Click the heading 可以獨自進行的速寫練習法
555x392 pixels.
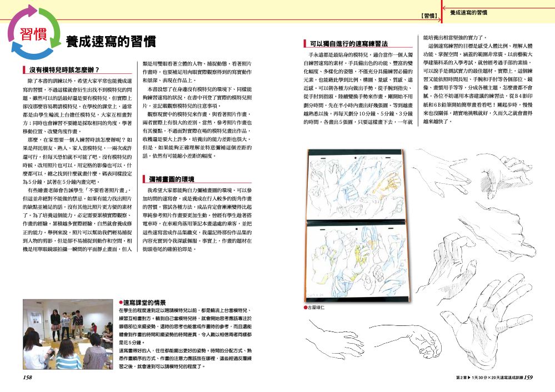tap(349, 44)
